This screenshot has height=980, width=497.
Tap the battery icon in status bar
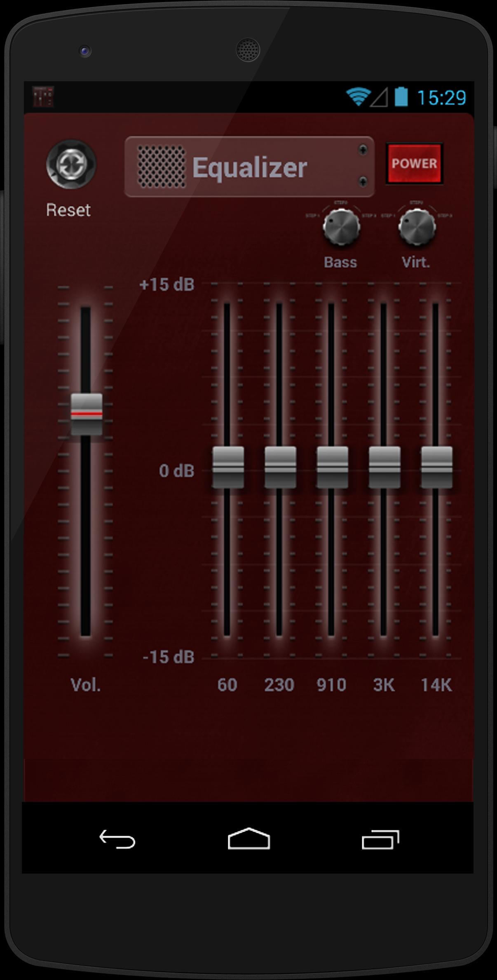click(401, 97)
